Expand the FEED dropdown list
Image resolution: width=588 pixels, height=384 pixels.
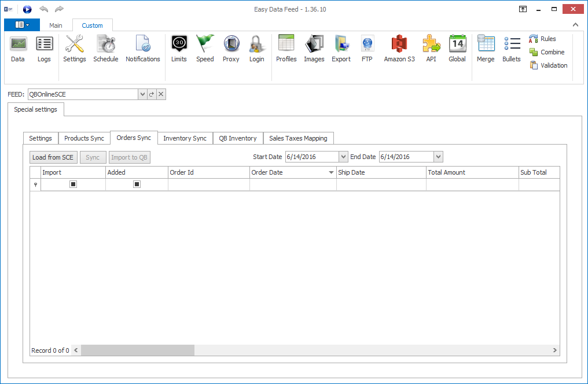coord(142,94)
